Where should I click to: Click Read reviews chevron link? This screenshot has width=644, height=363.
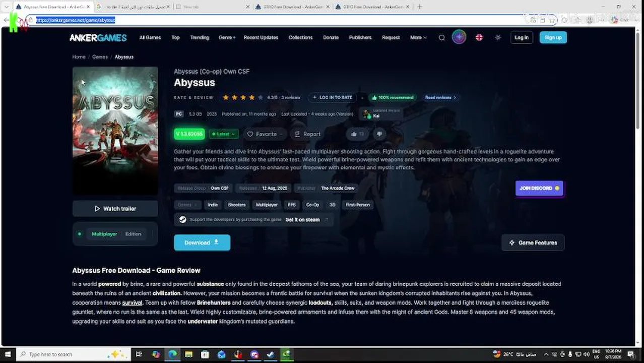(x=440, y=97)
